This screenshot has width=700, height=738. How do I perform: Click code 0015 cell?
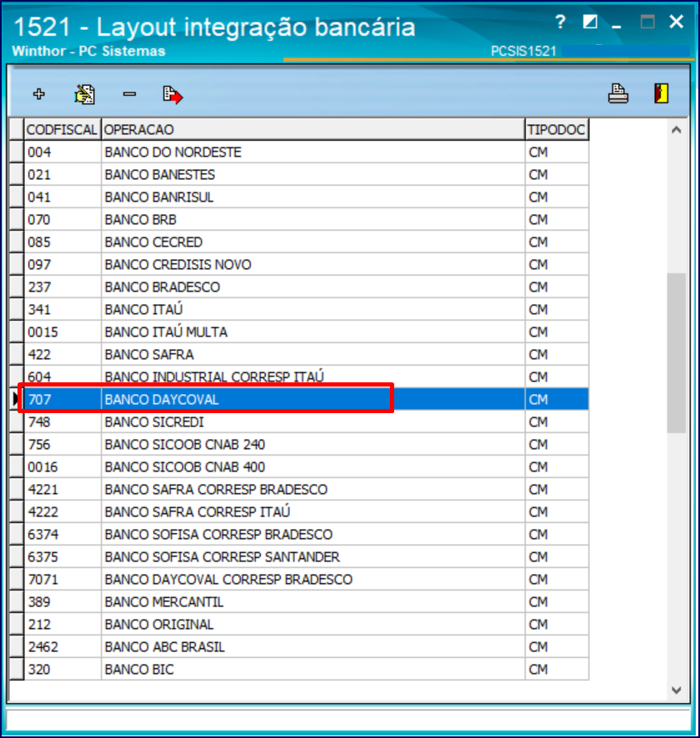62,332
